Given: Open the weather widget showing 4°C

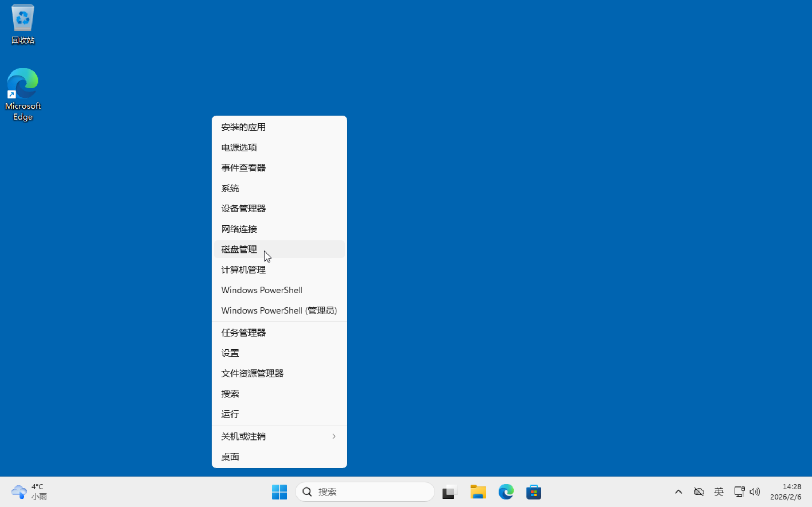Looking at the screenshot, I should (x=29, y=491).
